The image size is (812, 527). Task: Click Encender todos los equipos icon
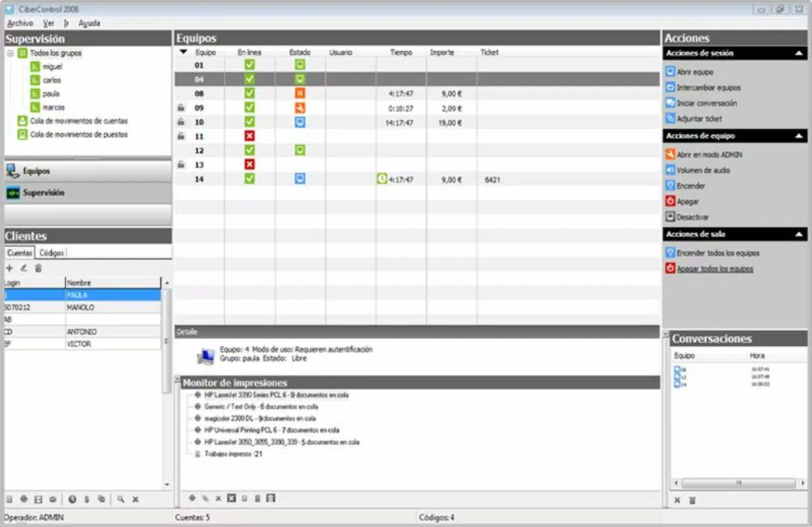coord(670,253)
